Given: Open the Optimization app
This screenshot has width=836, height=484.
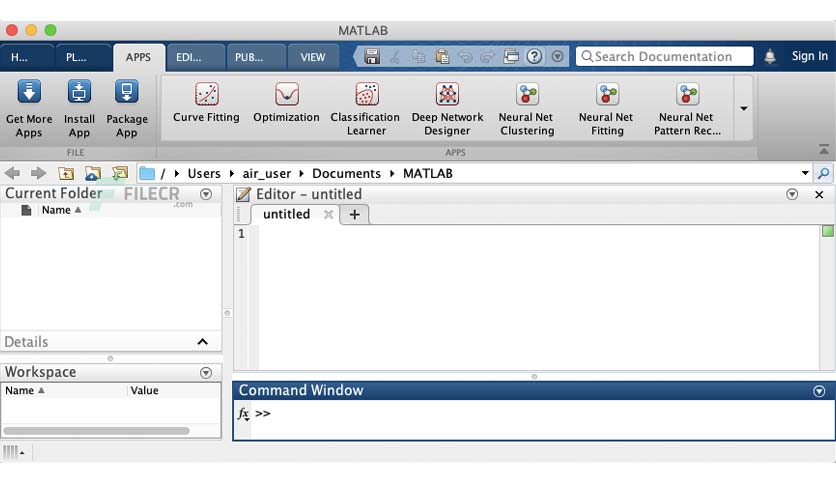Looking at the screenshot, I should [x=286, y=103].
